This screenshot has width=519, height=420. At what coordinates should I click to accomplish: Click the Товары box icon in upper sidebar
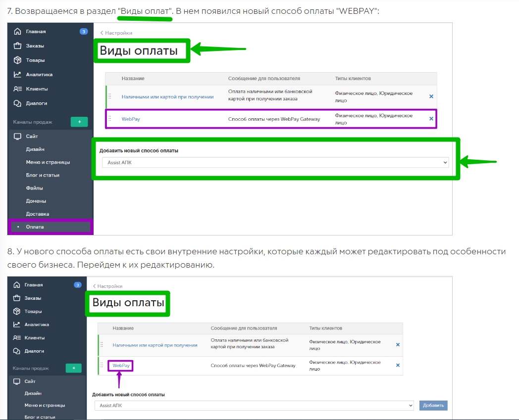click(x=17, y=60)
